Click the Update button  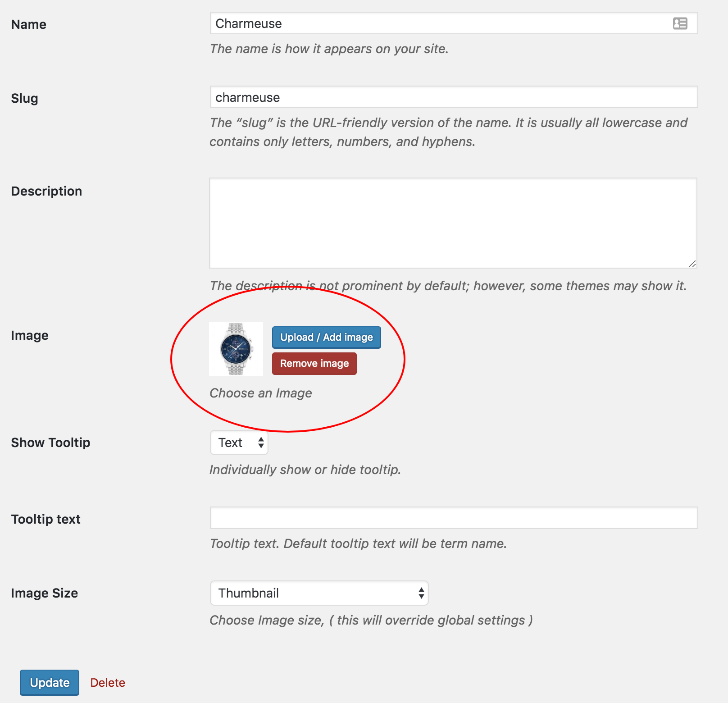point(49,682)
